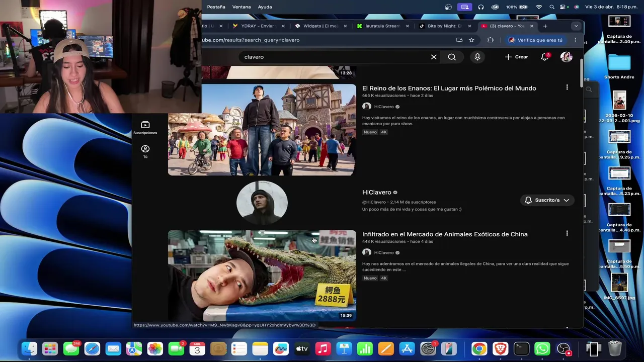Select IMG_6597.jpg on the desktop
644x362 pixels.
click(x=619, y=286)
